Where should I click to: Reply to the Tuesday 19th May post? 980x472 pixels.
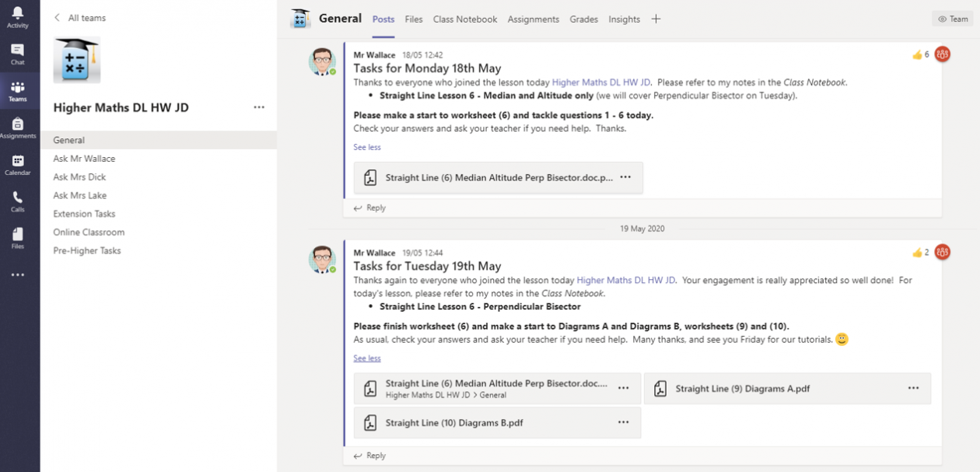(369, 456)
